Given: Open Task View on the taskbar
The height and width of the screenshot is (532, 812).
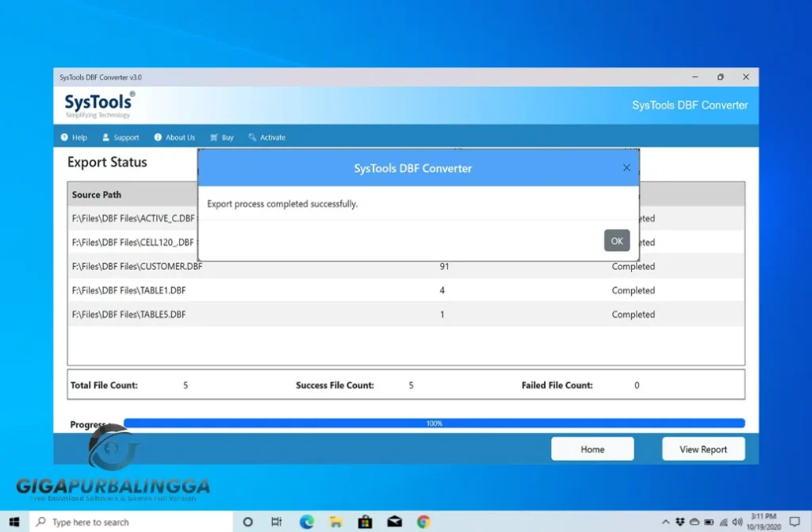Looking at the screenshot, I should tap(276, 522).
